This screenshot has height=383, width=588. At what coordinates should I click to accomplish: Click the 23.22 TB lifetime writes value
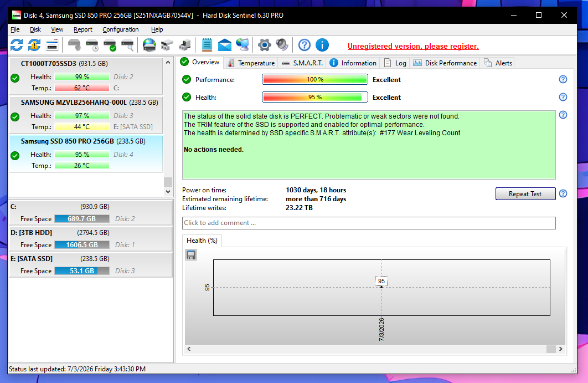click(299, 208)
